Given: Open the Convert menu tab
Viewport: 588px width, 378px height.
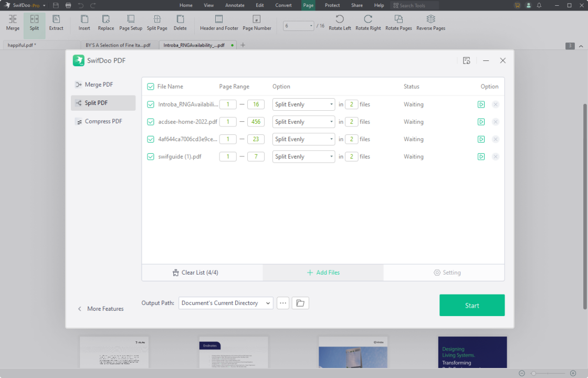Looking at the screenshot, I should click(283, 5).
